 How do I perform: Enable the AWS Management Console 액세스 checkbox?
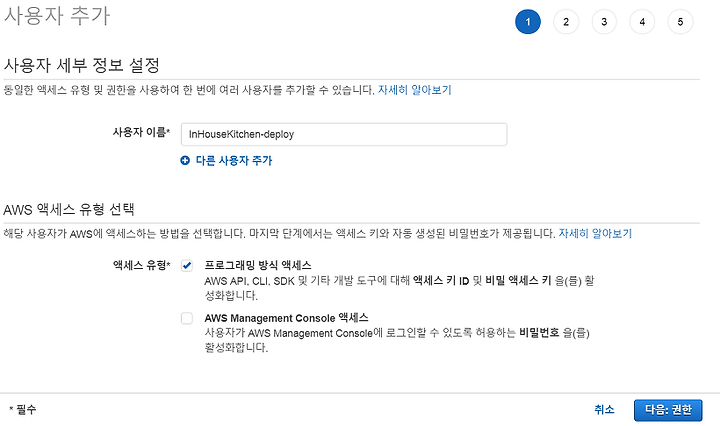tap(187, 318)
